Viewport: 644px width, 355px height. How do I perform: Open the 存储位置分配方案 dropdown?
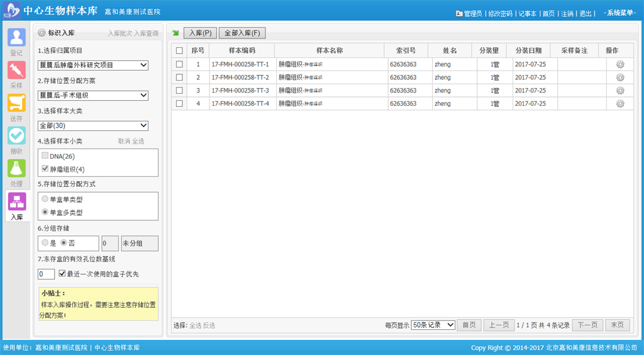pos(93,96)
